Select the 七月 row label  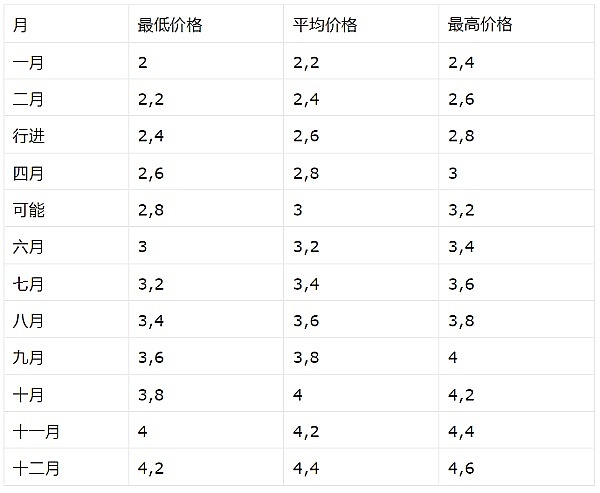coord(29,283)
